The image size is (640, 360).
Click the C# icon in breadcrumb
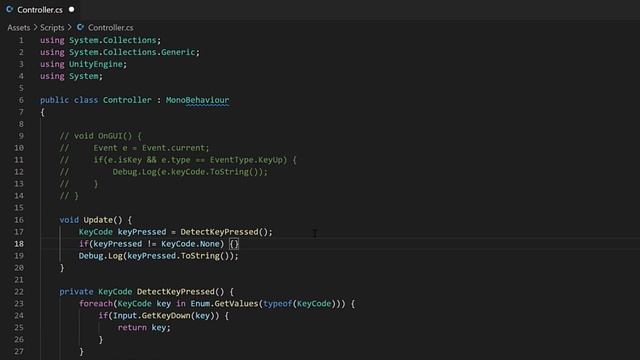pyautogui.click(x=80, y=27)
